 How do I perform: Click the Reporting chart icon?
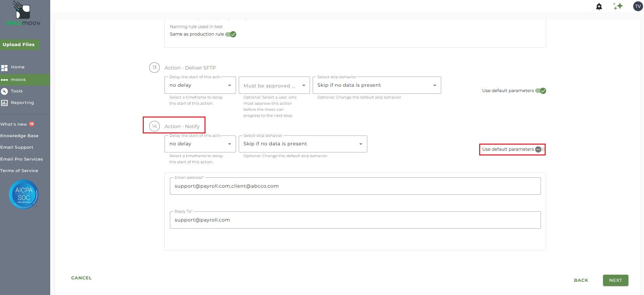coord(4,103)
